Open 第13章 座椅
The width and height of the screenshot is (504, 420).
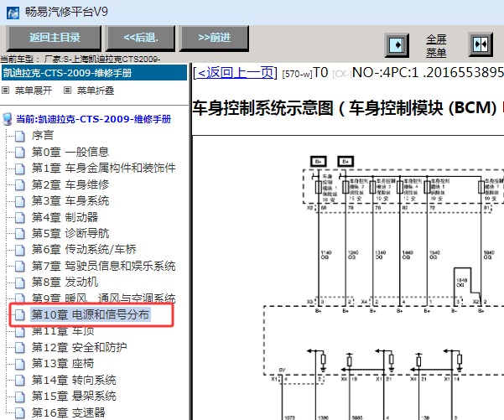pyautogui.click(x=63, y=364)
